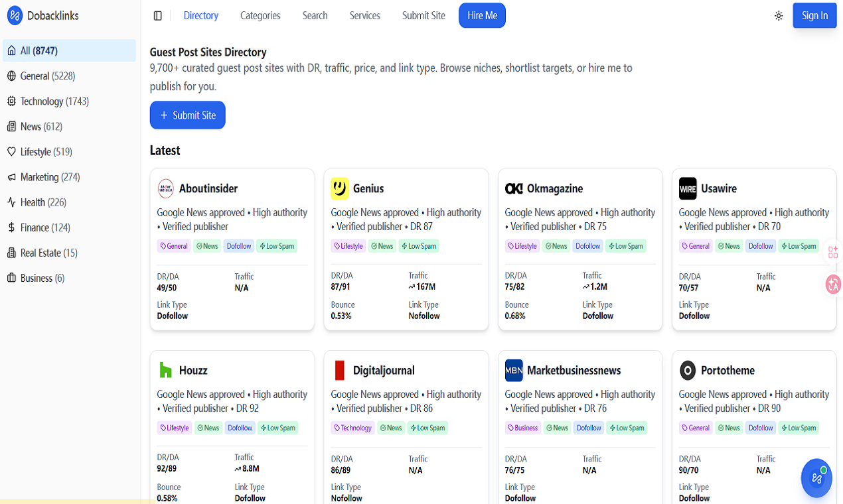The image size is (843, 504).
Task: Click the Hire Me button
Action: tap(482, 15)
